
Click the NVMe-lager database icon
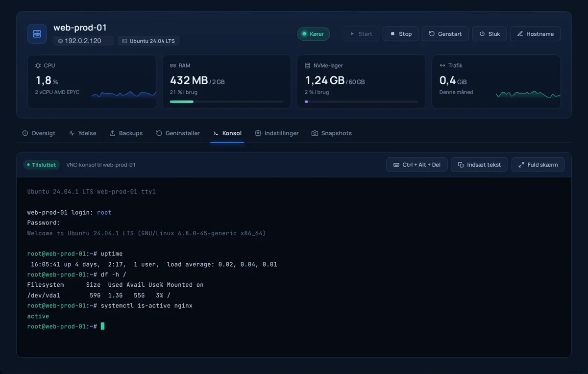(308, 65)
